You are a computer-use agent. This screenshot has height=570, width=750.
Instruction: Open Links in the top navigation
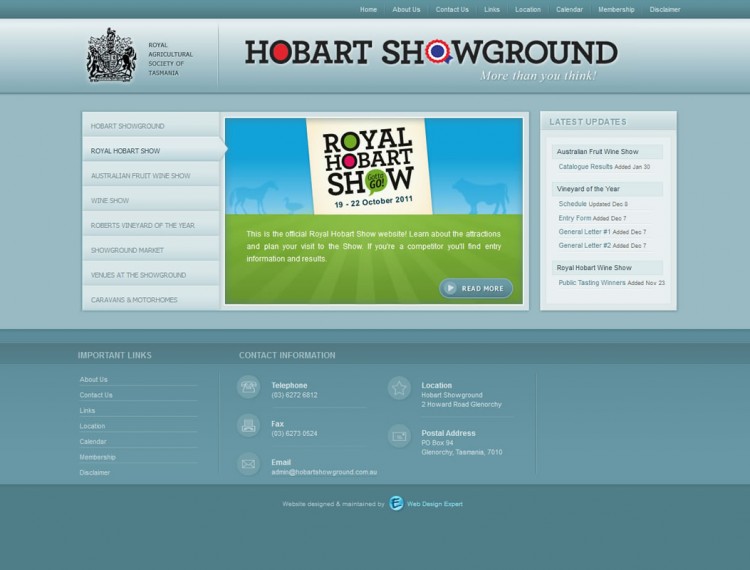[x=492, y=10]
